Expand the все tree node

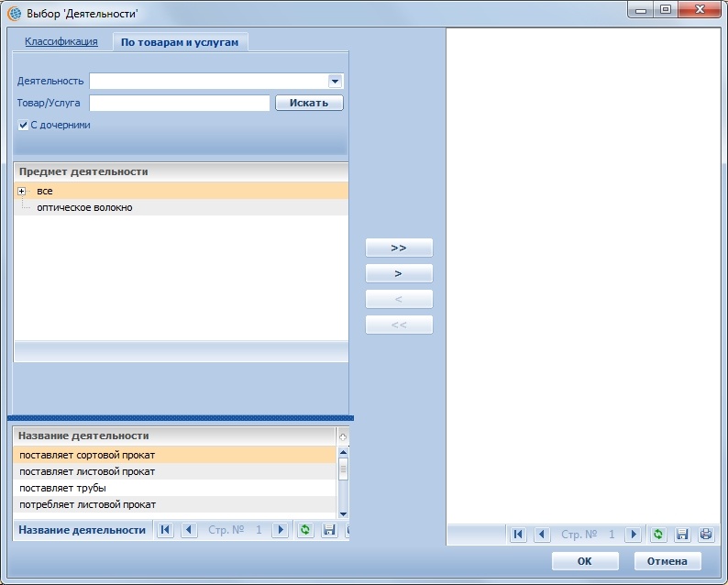[21, 191]
